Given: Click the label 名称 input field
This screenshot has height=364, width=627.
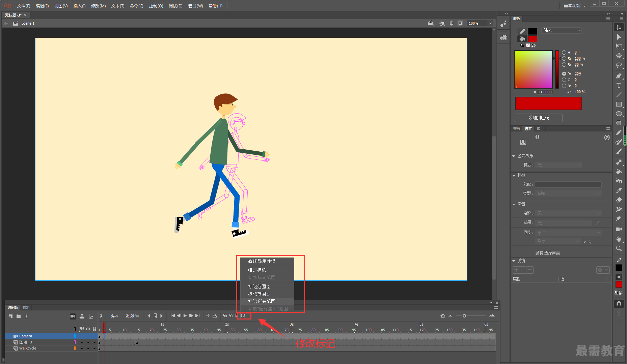Looking at the screenshot, I should 568,184.
